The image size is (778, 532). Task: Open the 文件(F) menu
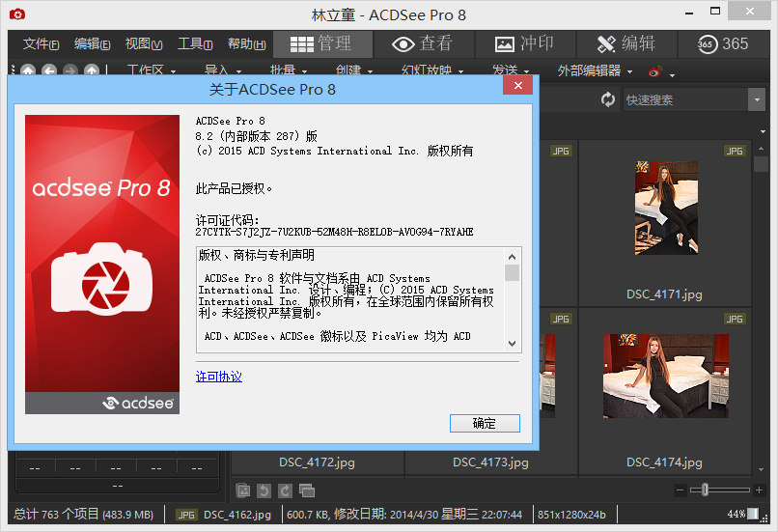point(41,44)
